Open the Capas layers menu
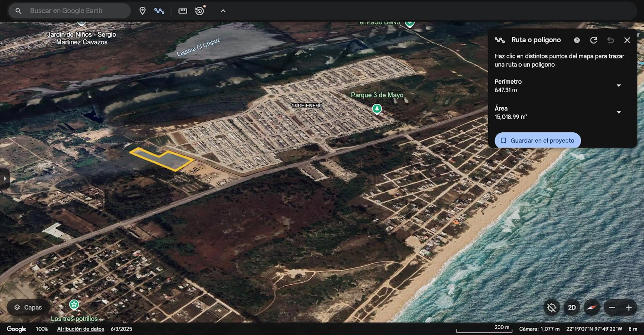The image size is (644, 335). pyautogui.click(x=28, y=307)
